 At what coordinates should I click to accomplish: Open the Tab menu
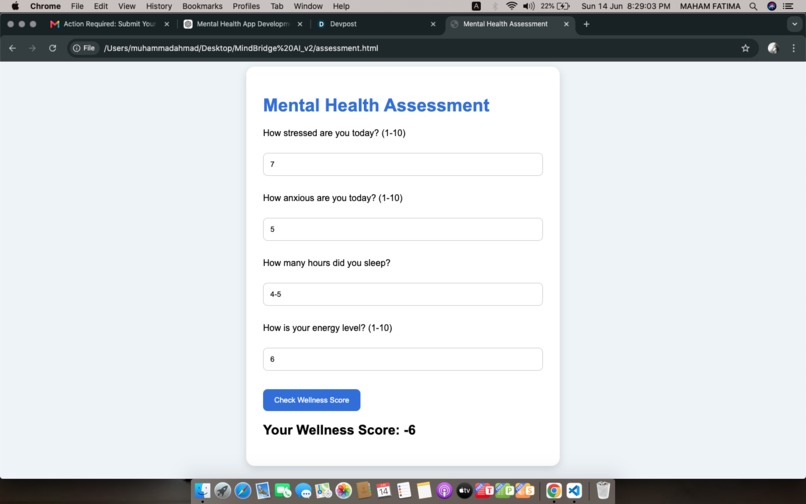[x=277, y=6]
